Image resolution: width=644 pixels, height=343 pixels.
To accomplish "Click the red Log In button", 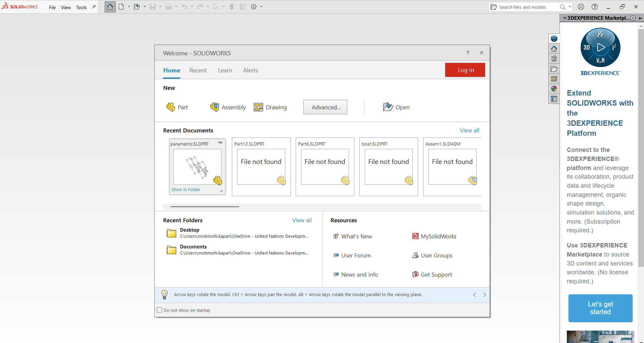I will (x=465, y=70).
